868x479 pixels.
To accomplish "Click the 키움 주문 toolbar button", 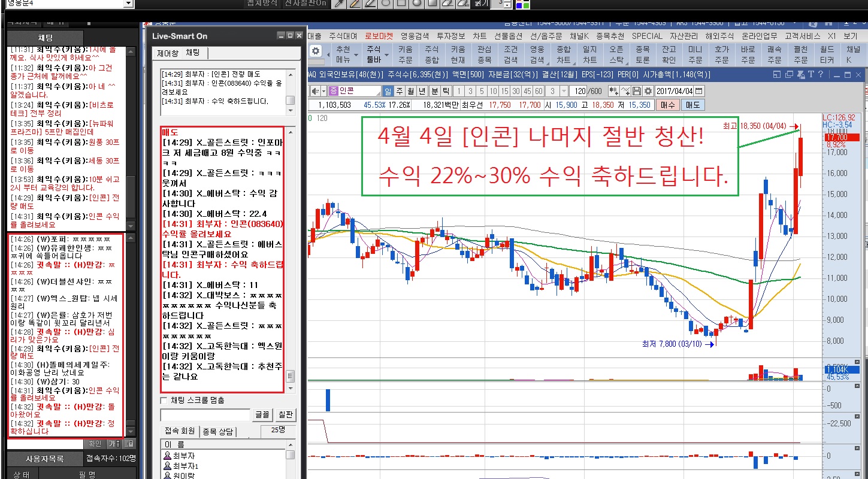I will tap(406, 54).
